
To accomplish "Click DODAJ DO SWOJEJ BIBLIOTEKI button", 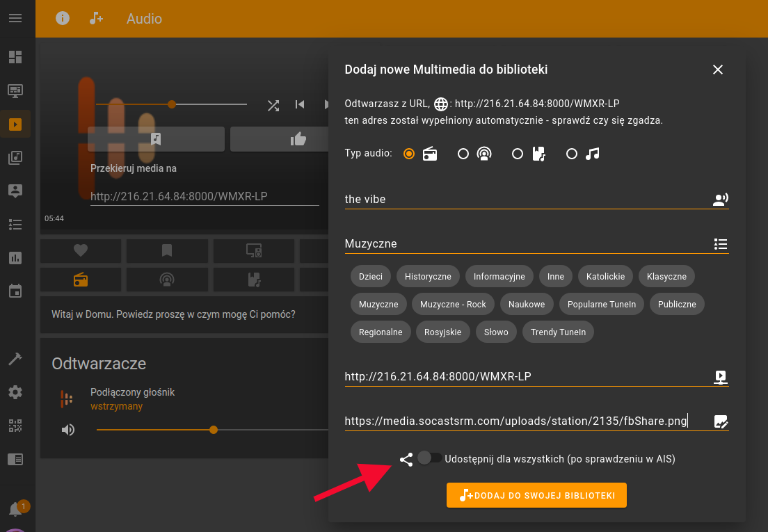I will tap(536, 495).
